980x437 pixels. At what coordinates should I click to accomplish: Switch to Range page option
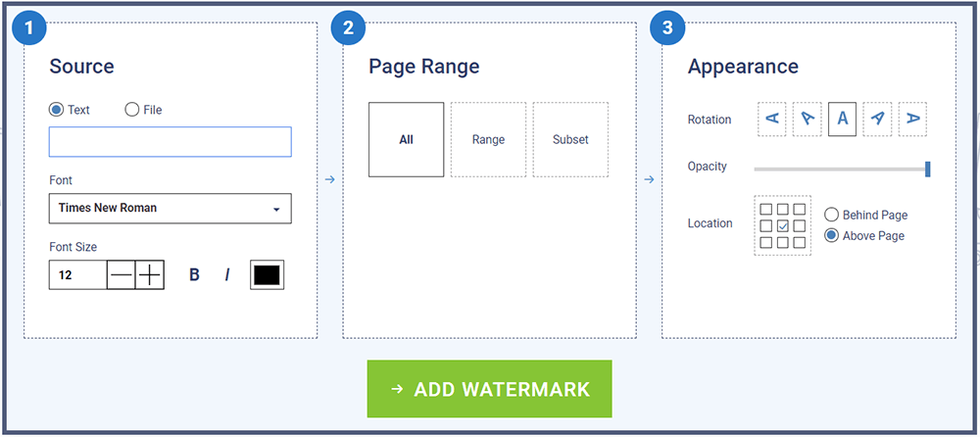488,140
